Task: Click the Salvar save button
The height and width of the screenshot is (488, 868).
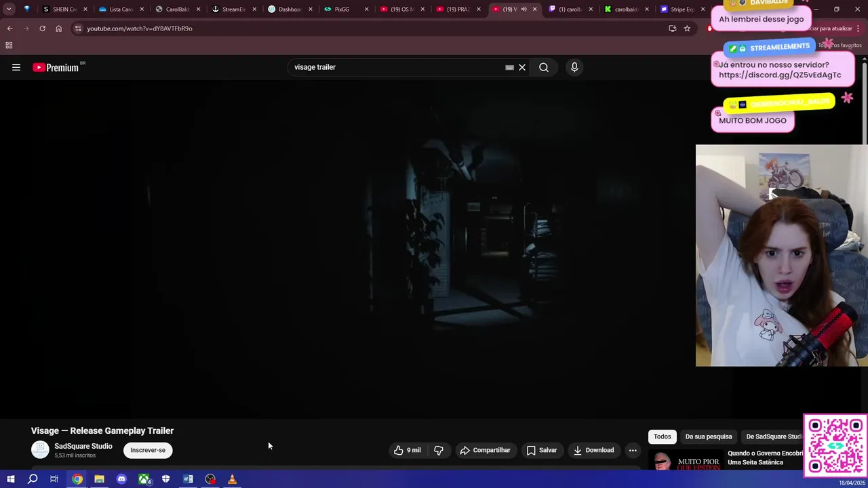Action: [x=541, y=450]
